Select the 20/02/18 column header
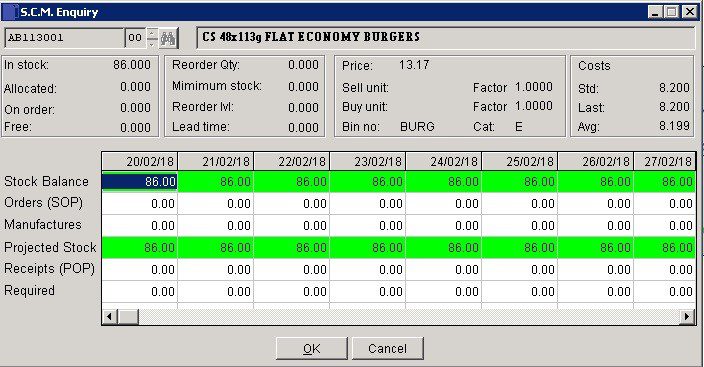This screenshot has height=367, width=704. (x=140, y=161)
